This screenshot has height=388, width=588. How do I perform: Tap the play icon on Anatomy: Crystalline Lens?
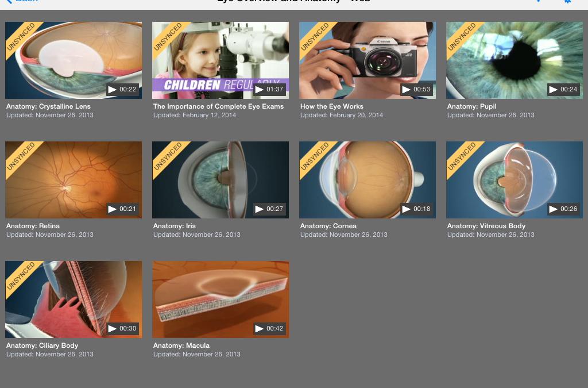113,89
